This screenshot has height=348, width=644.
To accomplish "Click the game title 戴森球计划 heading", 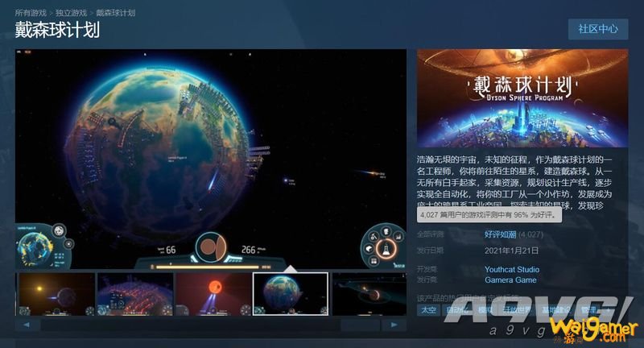I will (x=57, y=30).
